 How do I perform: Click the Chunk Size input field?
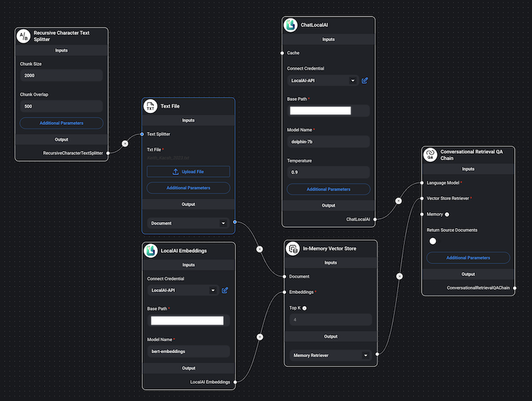tap(61, 76)
